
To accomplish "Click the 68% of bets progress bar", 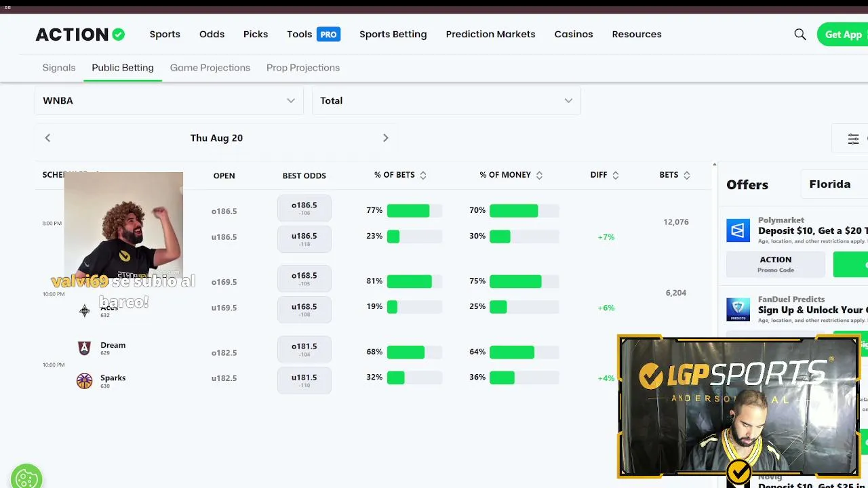I will [414, 352].
